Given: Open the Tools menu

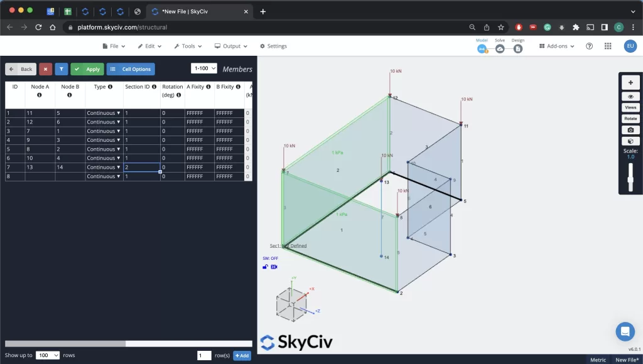Looking at the screenshot, I should tap(188, 46).
